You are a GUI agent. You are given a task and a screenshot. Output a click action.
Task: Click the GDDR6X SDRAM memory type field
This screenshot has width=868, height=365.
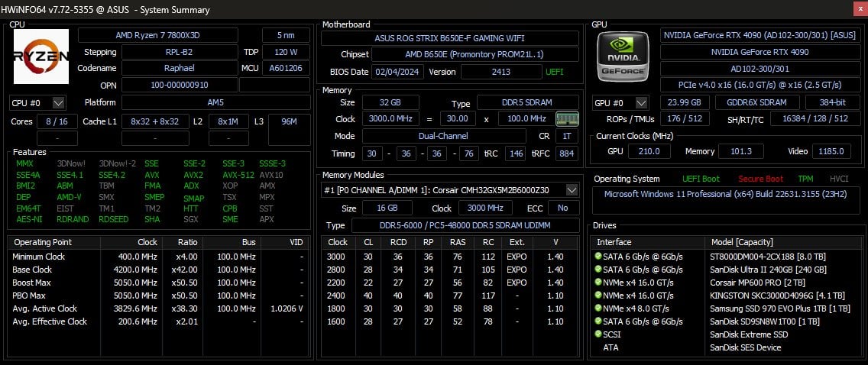click(757, 103)
